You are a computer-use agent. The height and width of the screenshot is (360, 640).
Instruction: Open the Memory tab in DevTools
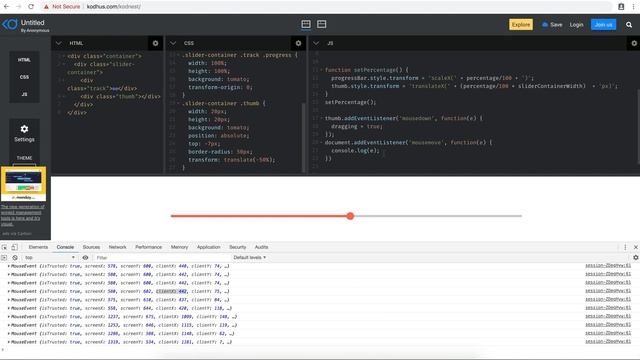(x=180, y=247)
